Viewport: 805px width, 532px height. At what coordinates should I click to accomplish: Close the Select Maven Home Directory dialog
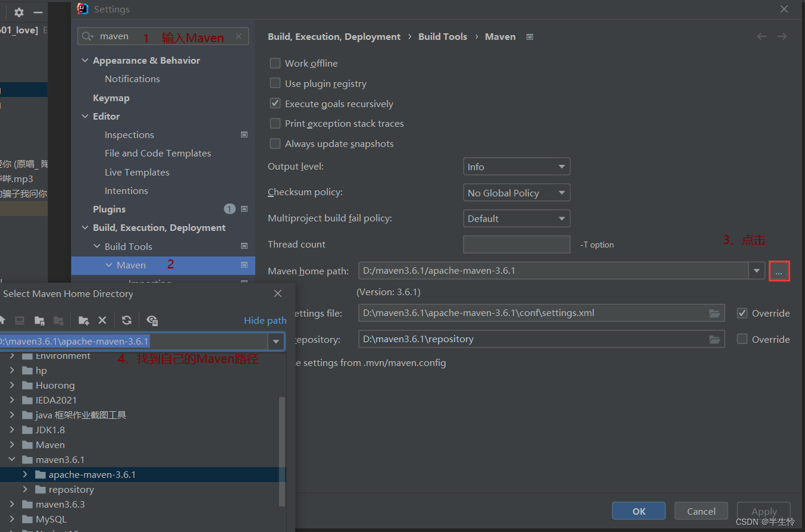click(278, 293)
